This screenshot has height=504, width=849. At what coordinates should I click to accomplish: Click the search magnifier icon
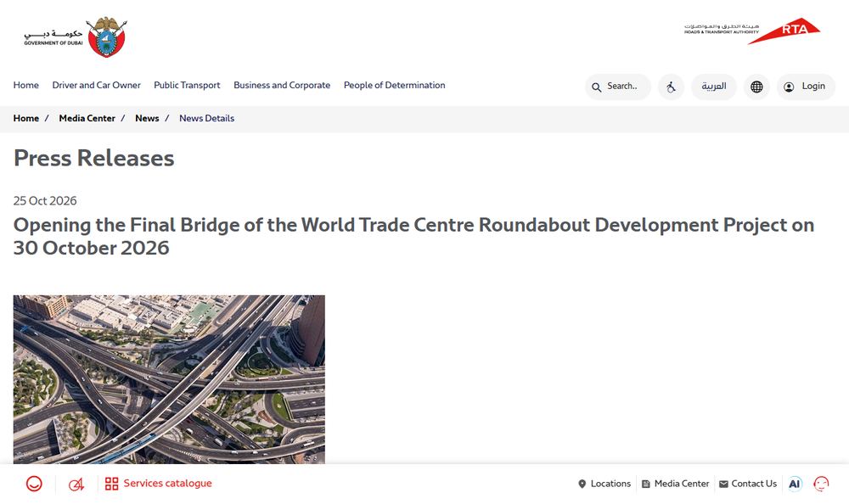coord(596,87)
